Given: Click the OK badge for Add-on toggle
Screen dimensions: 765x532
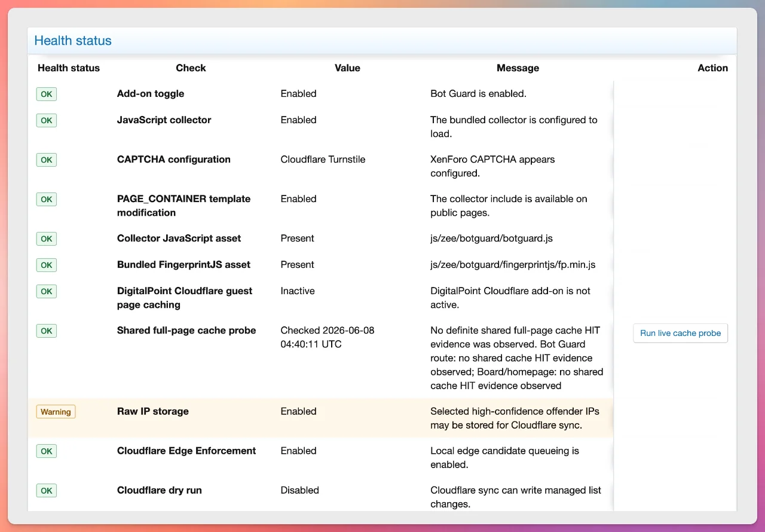Looking at the screenshot, I should 47,94.
